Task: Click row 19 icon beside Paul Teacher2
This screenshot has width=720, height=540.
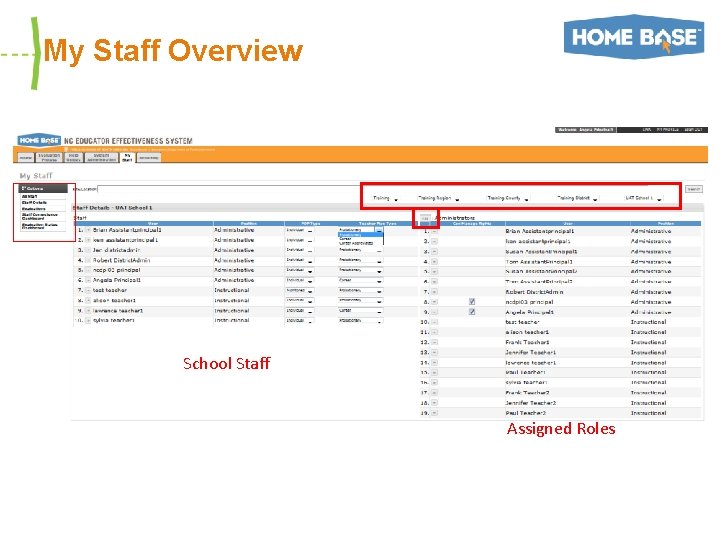Action: tap(434, 413)
